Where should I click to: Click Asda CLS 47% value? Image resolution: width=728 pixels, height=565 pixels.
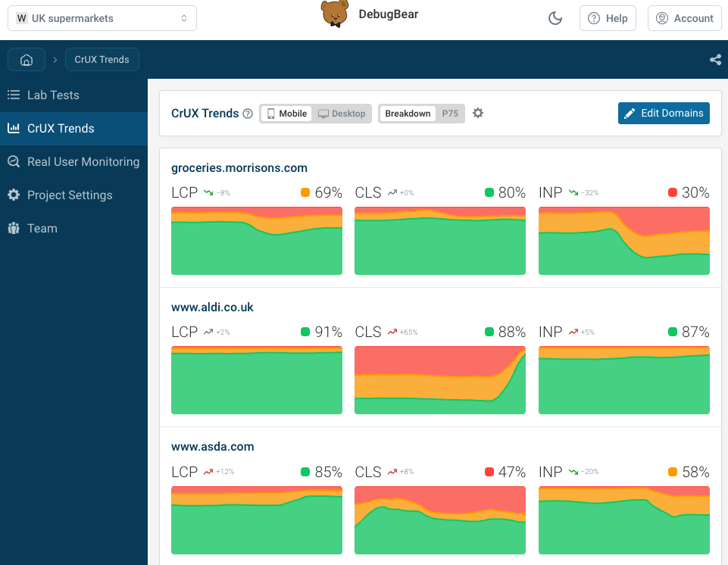[x=511, y=472]
